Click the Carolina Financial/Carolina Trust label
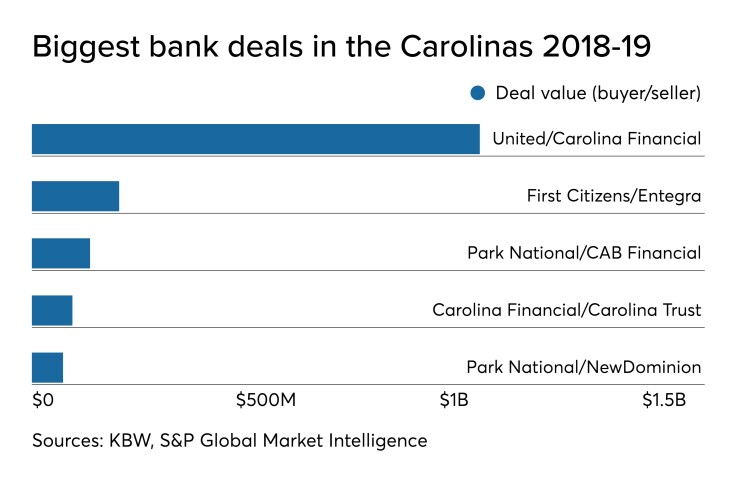The image size is (740, 482). [x=566, y=310]
